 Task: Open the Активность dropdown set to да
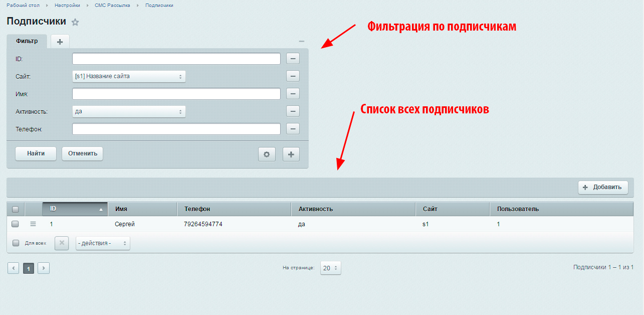point(129,111)
